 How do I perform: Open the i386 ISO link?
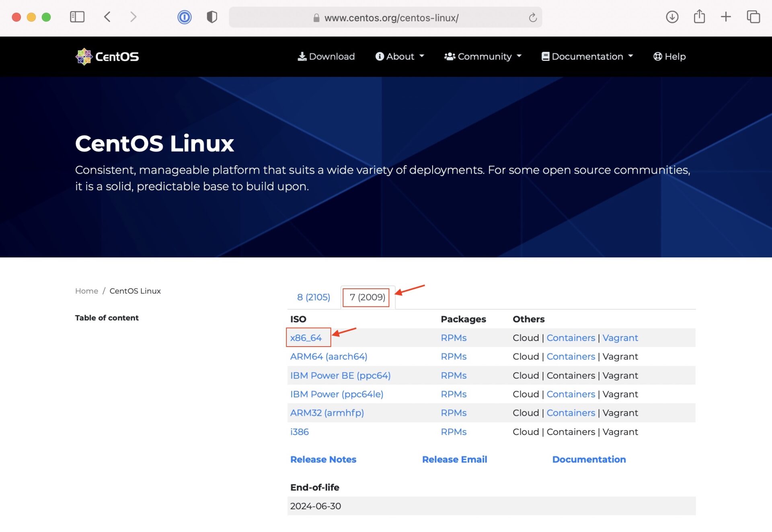[300, 431]
